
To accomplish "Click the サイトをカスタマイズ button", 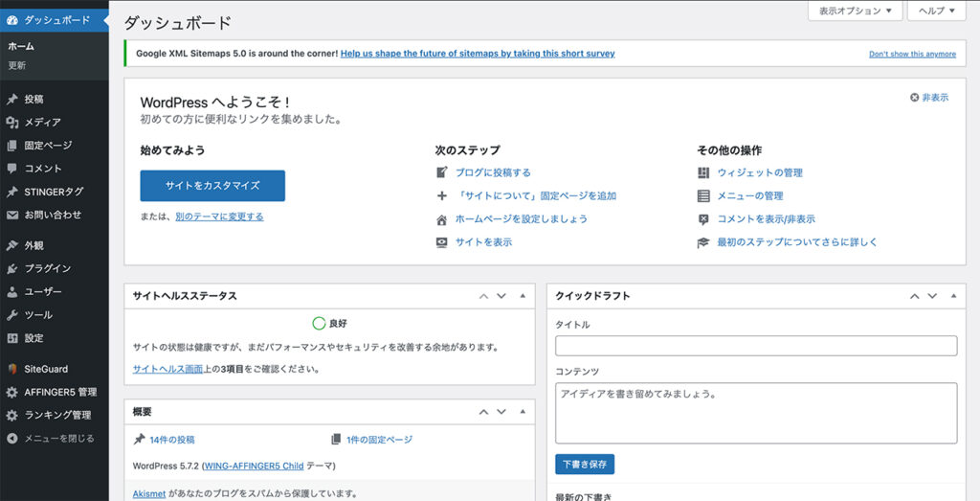I will tap(212, 185).
